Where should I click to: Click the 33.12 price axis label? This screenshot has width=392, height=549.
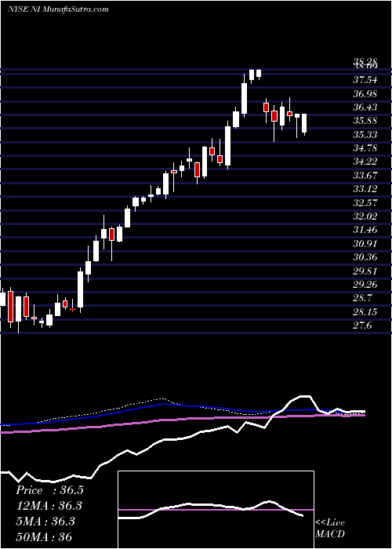tap(365, 189)
